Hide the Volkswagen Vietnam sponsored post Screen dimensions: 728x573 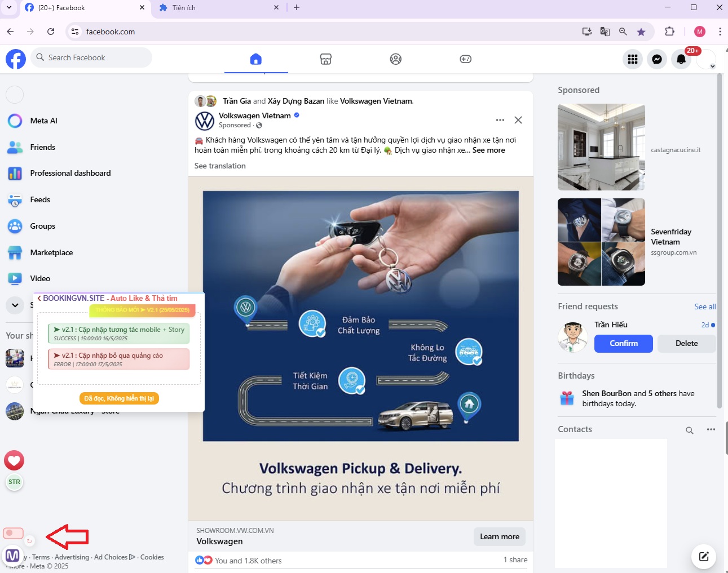coord(518,120)
